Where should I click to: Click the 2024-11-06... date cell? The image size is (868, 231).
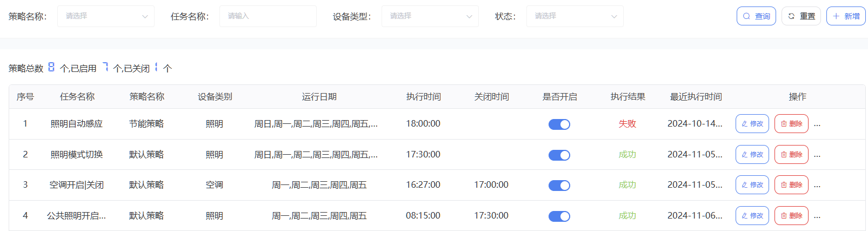695,216
